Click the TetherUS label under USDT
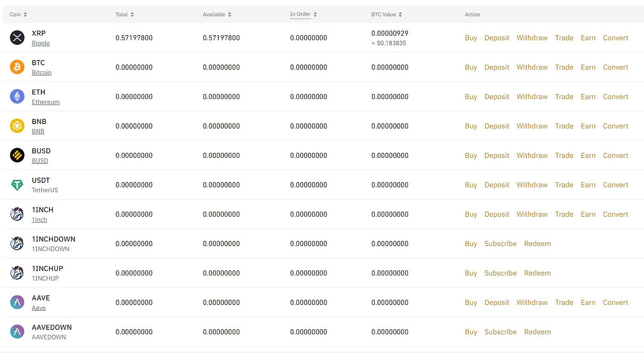Viewport: 644px width, 356px height. (45, 190)
